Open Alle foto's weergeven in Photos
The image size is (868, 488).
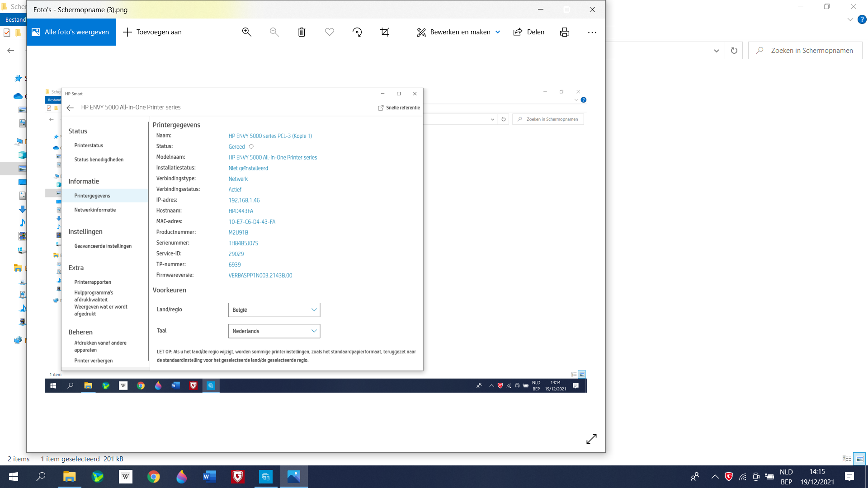(x=71, y=32)
